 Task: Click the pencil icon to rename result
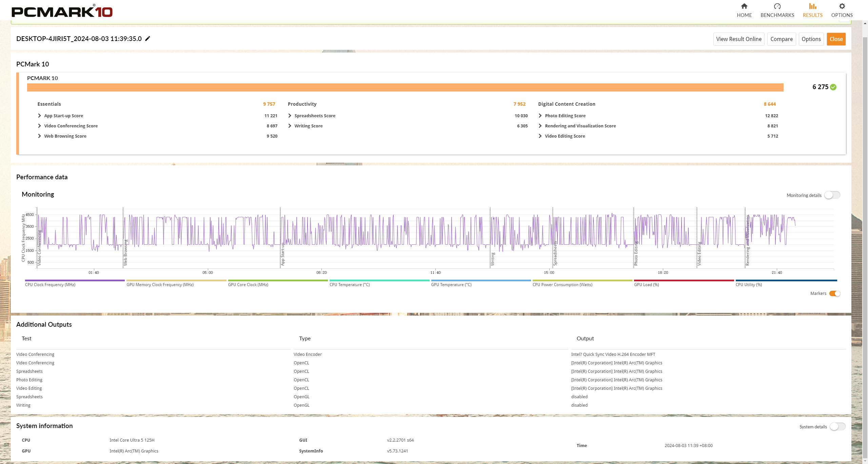(147, 39)
